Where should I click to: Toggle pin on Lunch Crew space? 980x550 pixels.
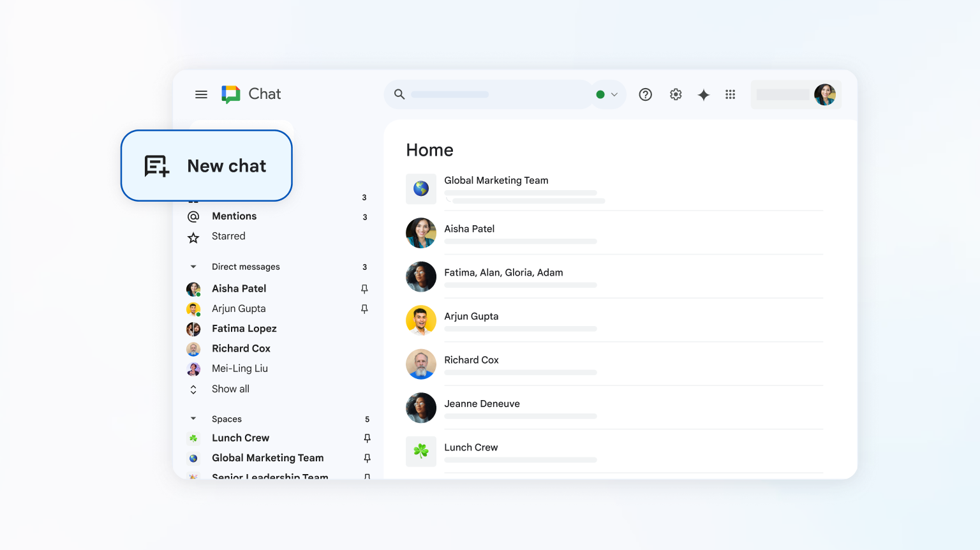pyautogui.click(x=367, y=438)
